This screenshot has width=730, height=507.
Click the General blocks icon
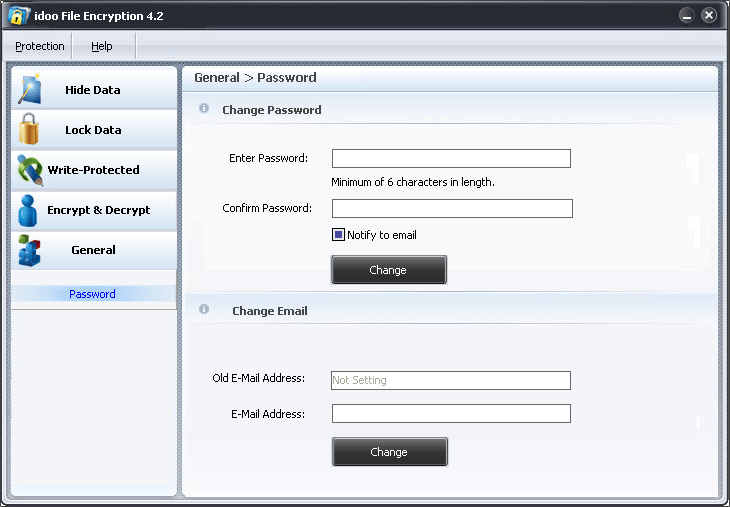point(29,250)
